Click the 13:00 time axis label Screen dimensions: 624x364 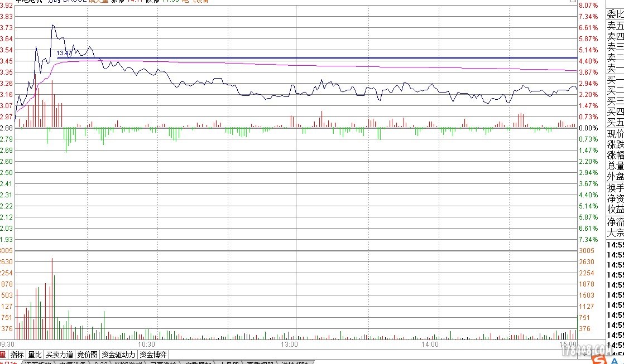pos(289,344)
